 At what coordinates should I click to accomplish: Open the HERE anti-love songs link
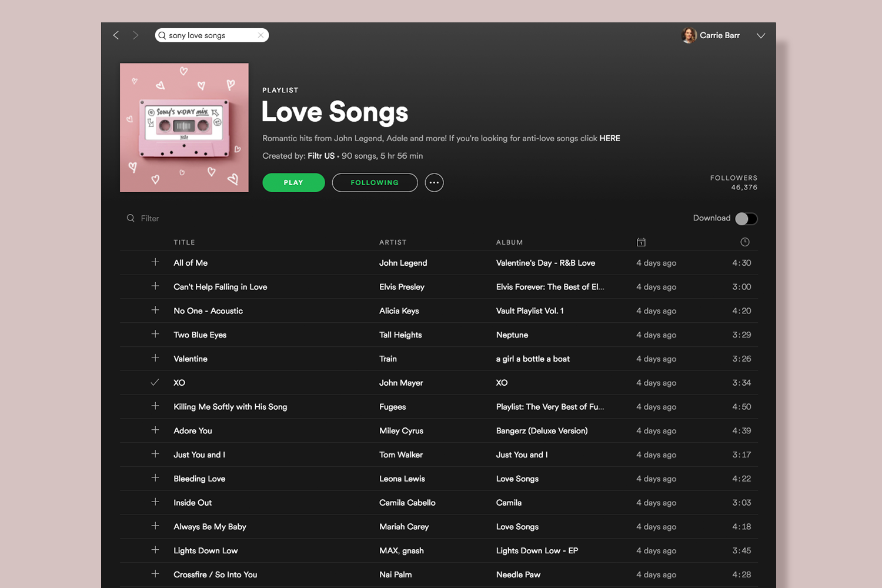(610, 138)
